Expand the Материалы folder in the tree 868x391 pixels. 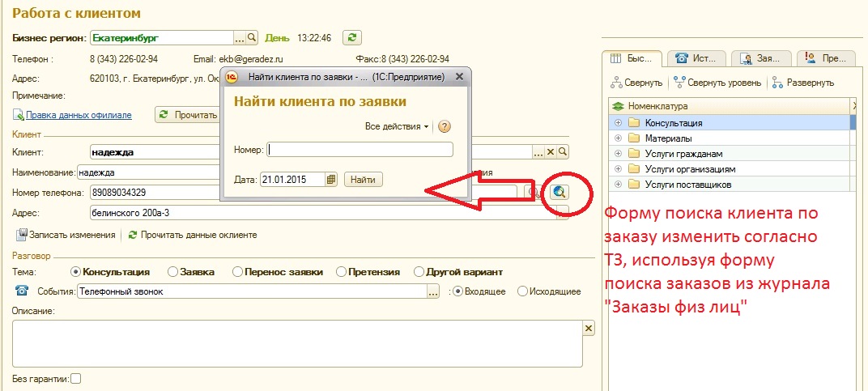click(618, 138)
